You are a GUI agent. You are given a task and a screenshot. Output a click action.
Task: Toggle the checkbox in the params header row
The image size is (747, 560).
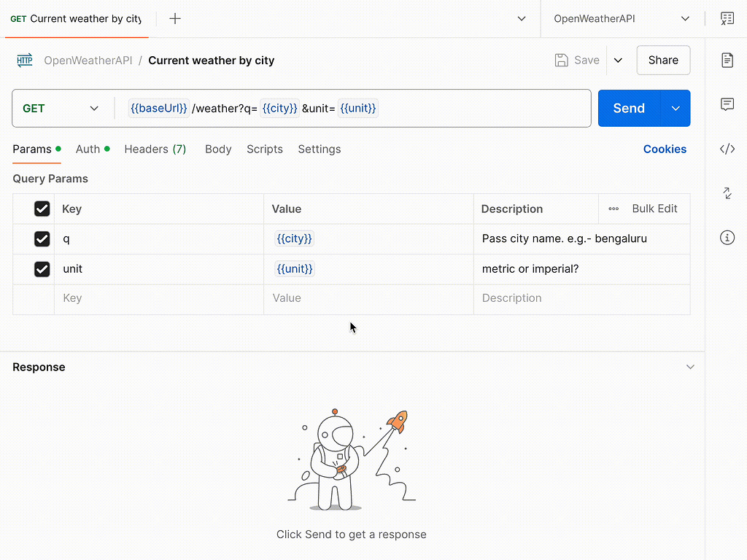point(42,209)
